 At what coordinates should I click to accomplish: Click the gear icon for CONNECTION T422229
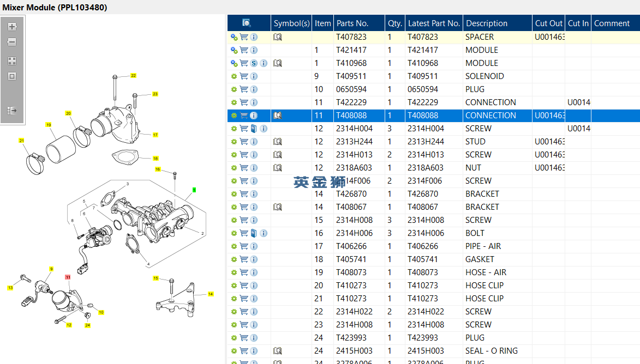point(234,102)
